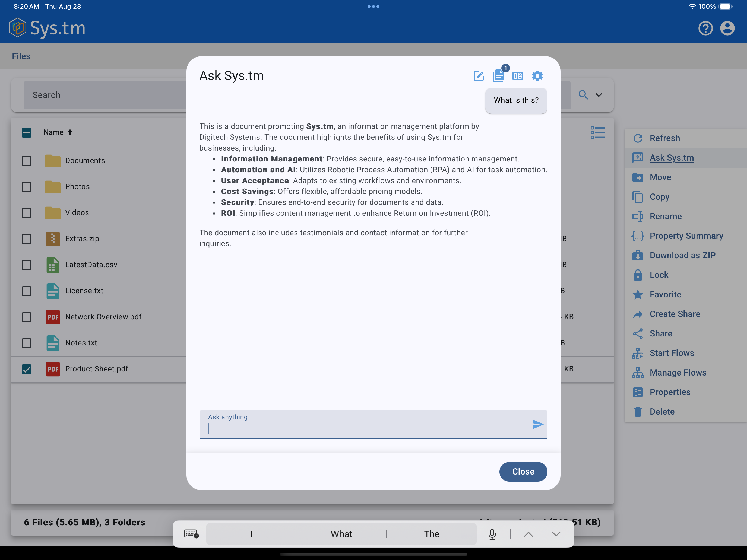Check the Network Overview.pdf checkbox
Viewport: 747px width, 560px height.
click(26, 317)
